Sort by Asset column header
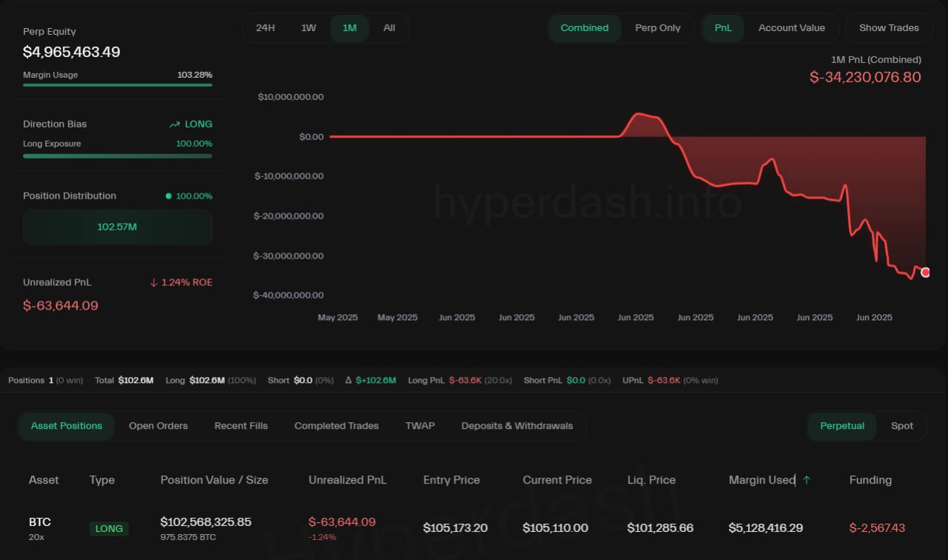The height and width of the screenshot is (560, 948). (x=44, y=480)
